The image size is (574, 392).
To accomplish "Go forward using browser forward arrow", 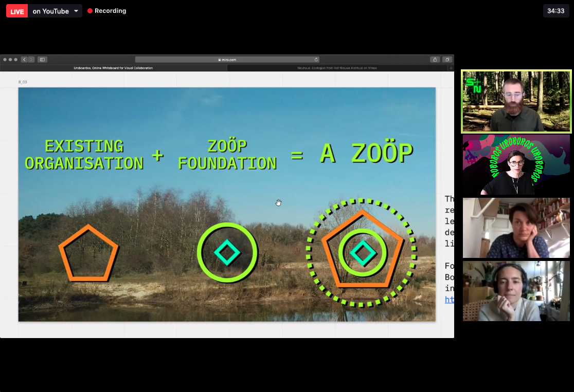I will (x=31, y=60).
